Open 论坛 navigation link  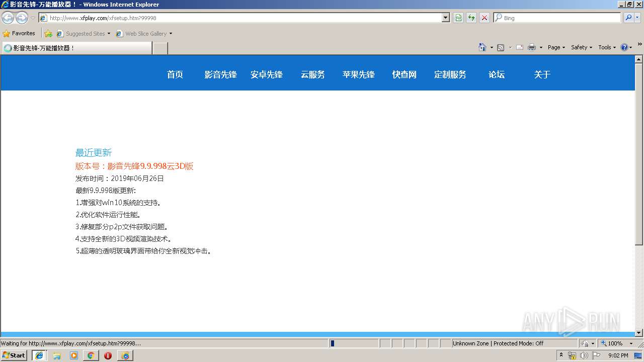pyautogui.click(x=497, y=74)
